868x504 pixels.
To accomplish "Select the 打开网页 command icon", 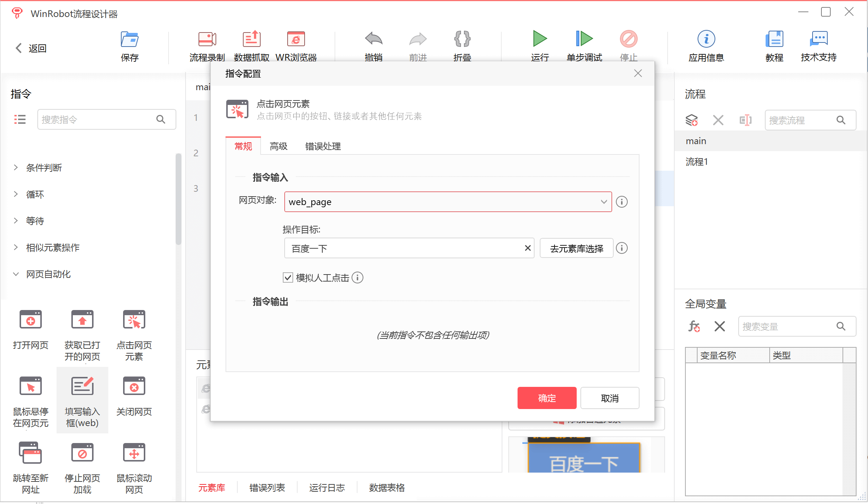I will [31, 320].
